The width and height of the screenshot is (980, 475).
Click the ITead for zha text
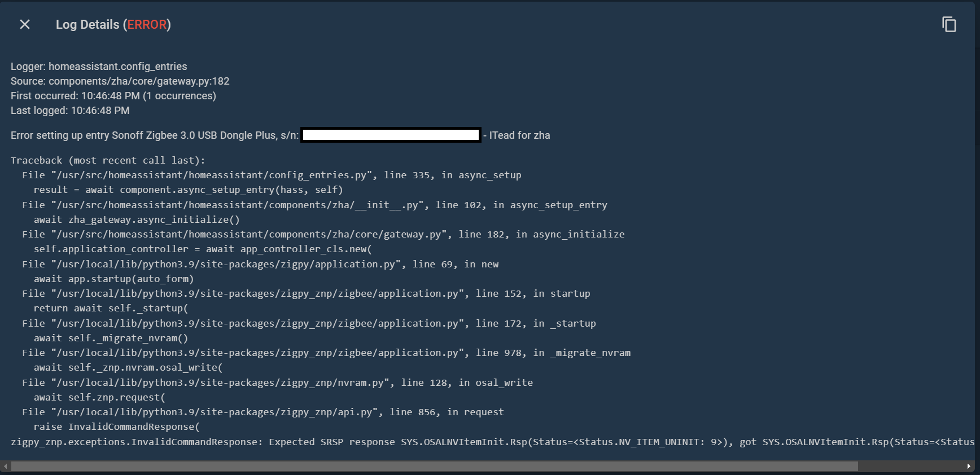pos(518,135)
